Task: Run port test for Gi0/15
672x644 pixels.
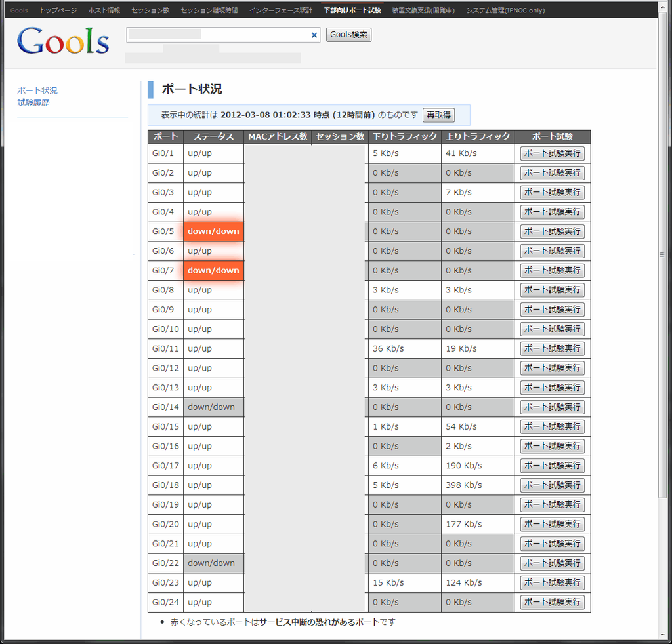Action: click(x=553, y=426)
